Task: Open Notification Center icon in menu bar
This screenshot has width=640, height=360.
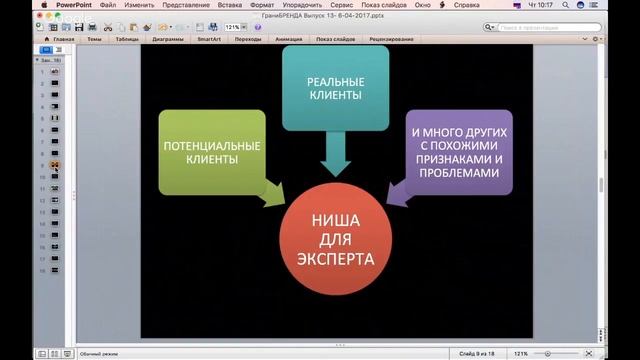Action: [x=594, y=5]
